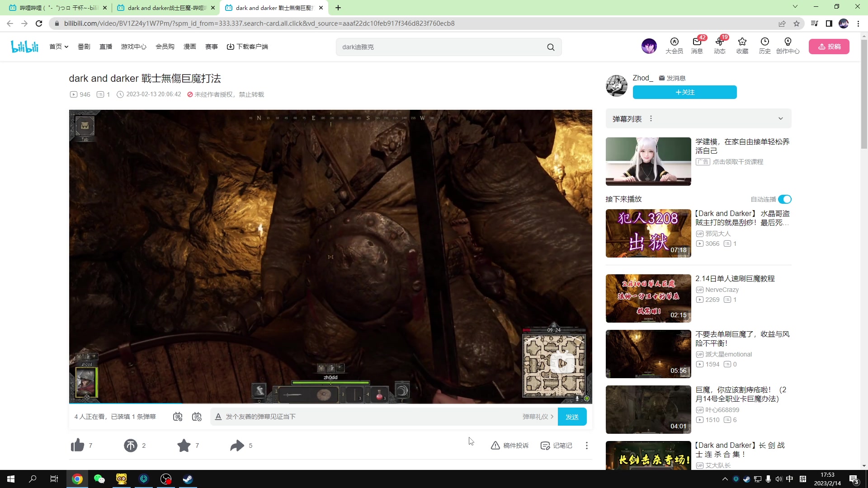This screenshot has height=488, width=868.
Task: Open 收藏 favorites icon in header
Action: coord(742,46)
